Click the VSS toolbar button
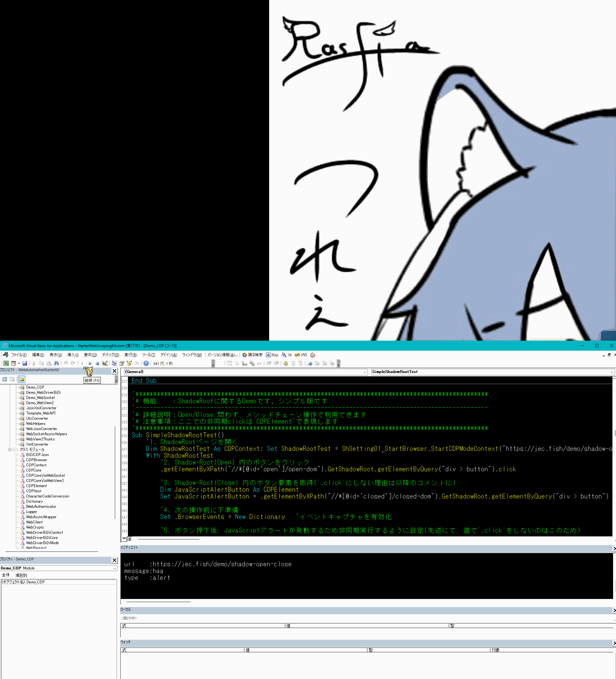The image size is (616, 679). coord(301,355)
